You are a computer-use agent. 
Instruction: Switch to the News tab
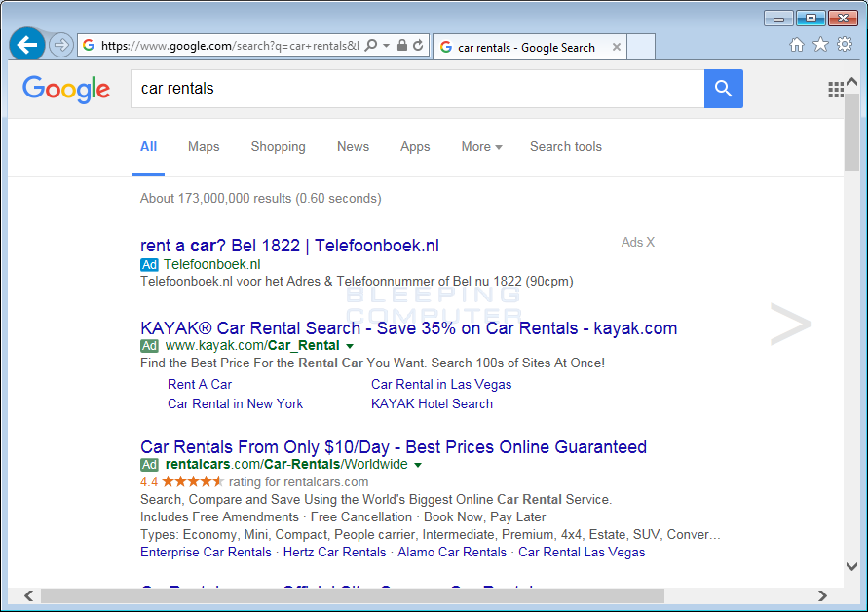click(354, 147)
